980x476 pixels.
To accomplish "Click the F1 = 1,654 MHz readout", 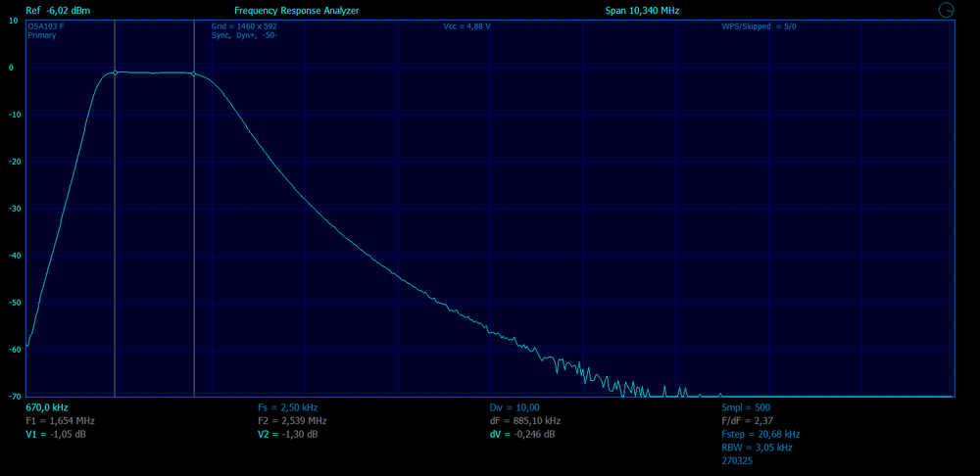I will click(60, 420).
